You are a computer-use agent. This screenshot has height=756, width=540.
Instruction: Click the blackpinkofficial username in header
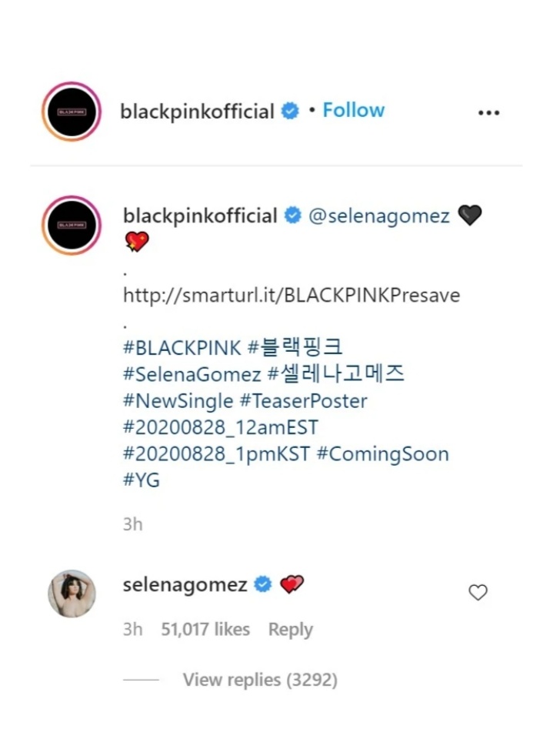(197, 112)
